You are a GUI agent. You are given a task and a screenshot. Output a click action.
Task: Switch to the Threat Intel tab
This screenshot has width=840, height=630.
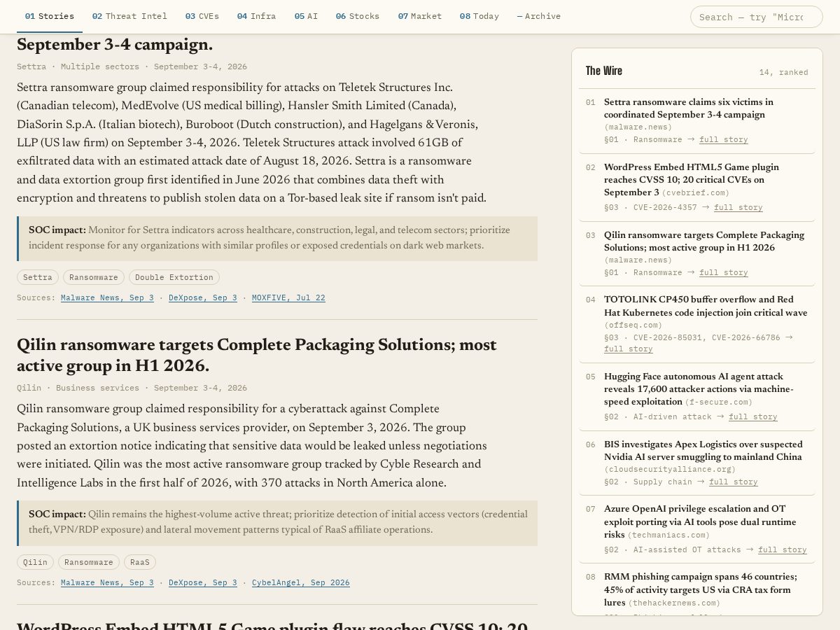129,16
